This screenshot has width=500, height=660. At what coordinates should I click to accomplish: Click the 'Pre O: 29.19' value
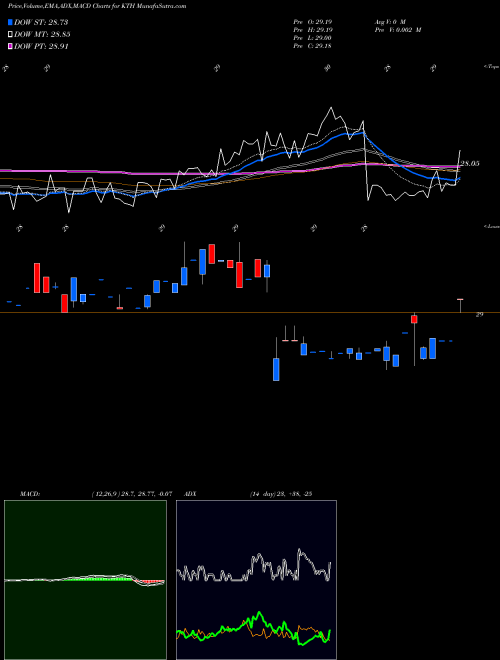[313, 22]
